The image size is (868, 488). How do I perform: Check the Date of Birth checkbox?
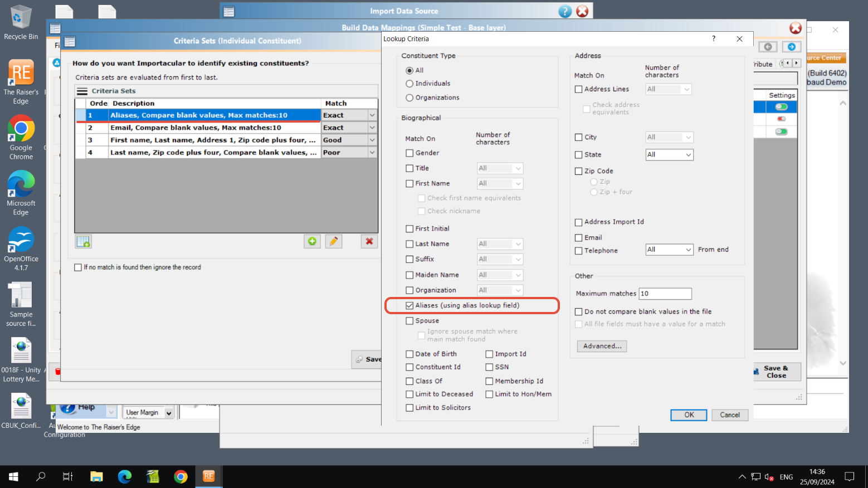click(409, 354)
